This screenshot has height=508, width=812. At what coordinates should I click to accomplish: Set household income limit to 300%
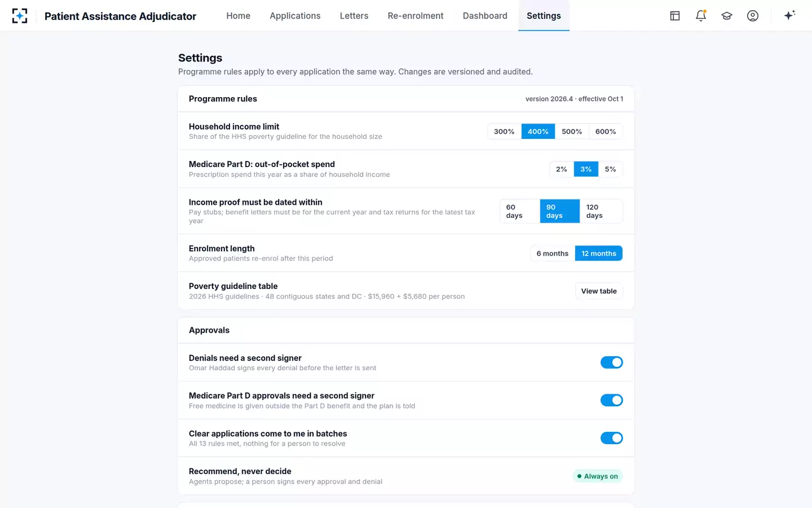click(504, 132)
